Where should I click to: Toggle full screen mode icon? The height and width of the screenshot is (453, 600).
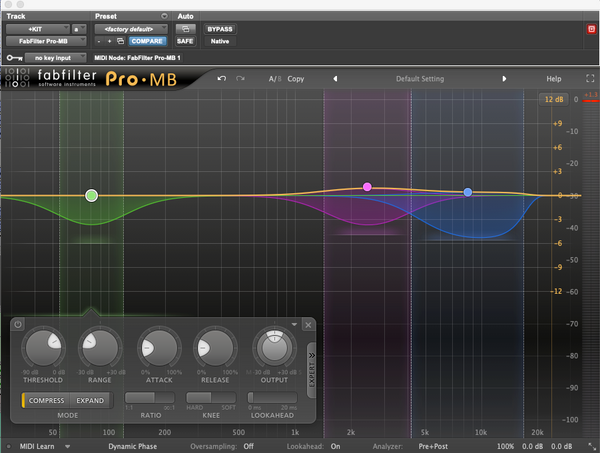pyautogui.click(x=590, y=78)
